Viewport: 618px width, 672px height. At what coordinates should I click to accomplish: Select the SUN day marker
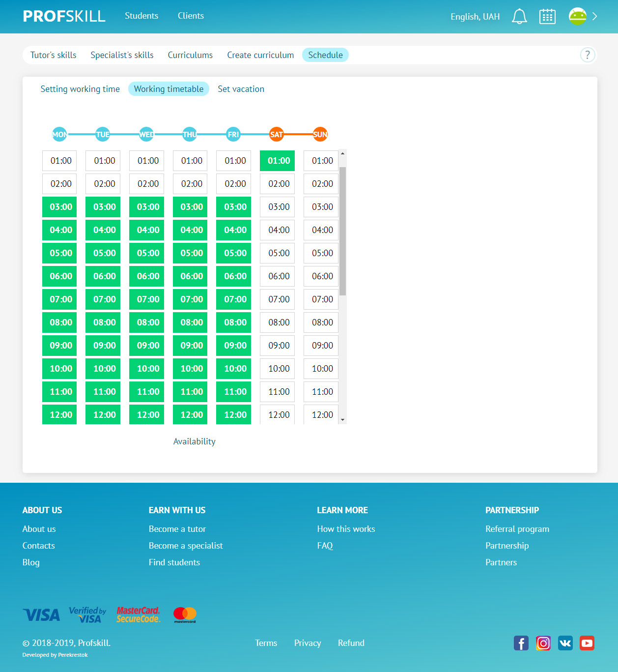[320, 134]
